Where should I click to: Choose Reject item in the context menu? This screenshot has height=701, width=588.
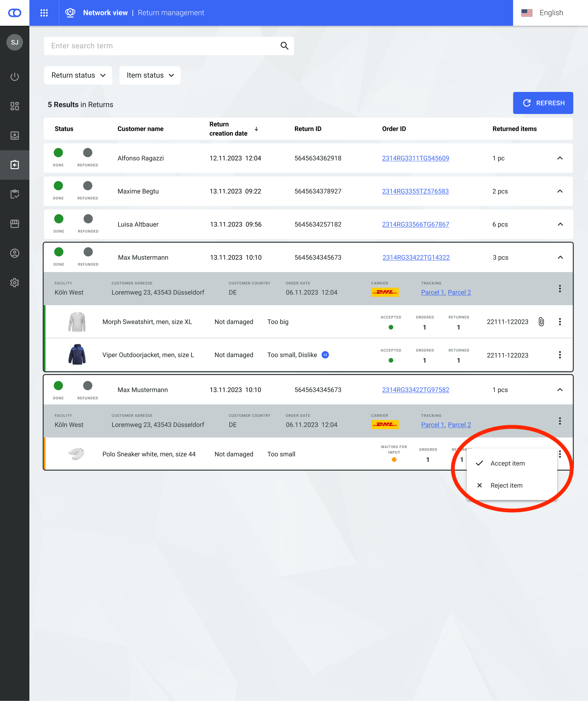506,485
